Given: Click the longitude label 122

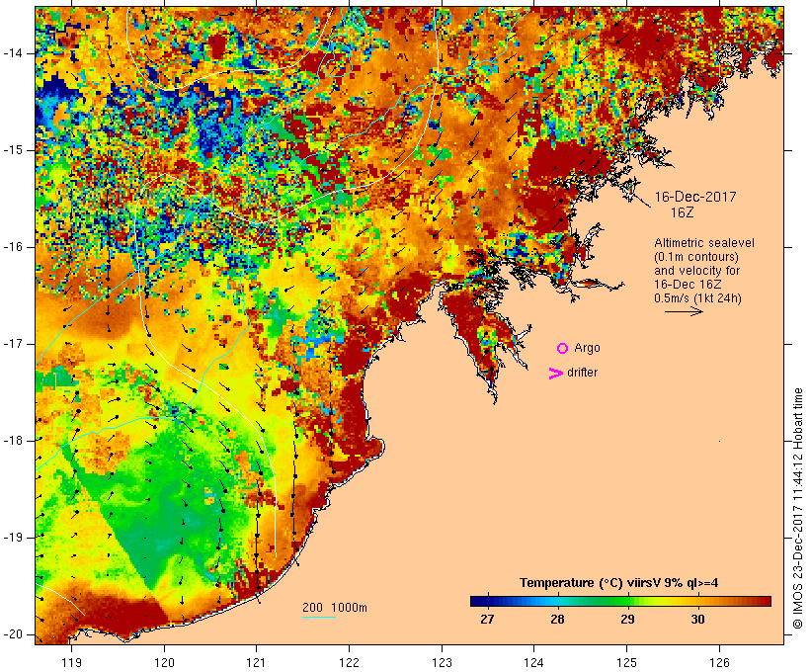Looking at the screenshot, I should click(350, 663).
